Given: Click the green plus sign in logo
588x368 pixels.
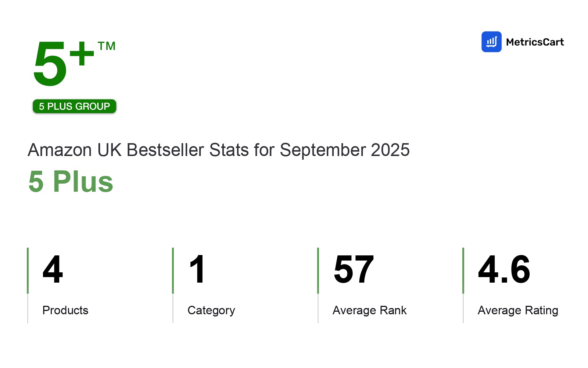Looking at the screenshot, I should click(82, 54).
